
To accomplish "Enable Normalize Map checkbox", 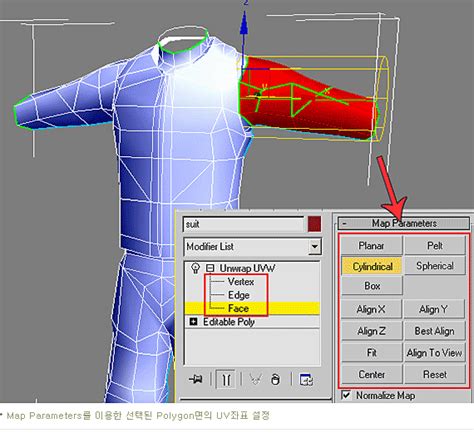I will [x=346, y=395].
